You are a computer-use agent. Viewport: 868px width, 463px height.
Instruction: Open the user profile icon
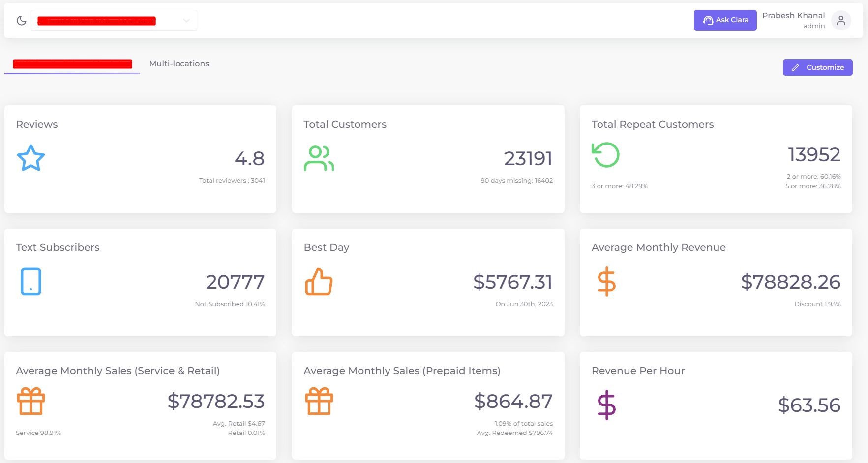(841, 20)
